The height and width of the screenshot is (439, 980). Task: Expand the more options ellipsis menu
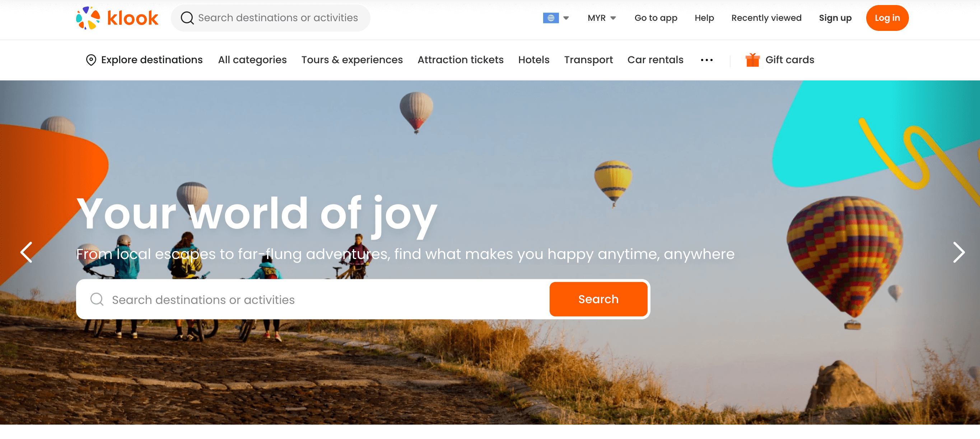pos(707,60)
